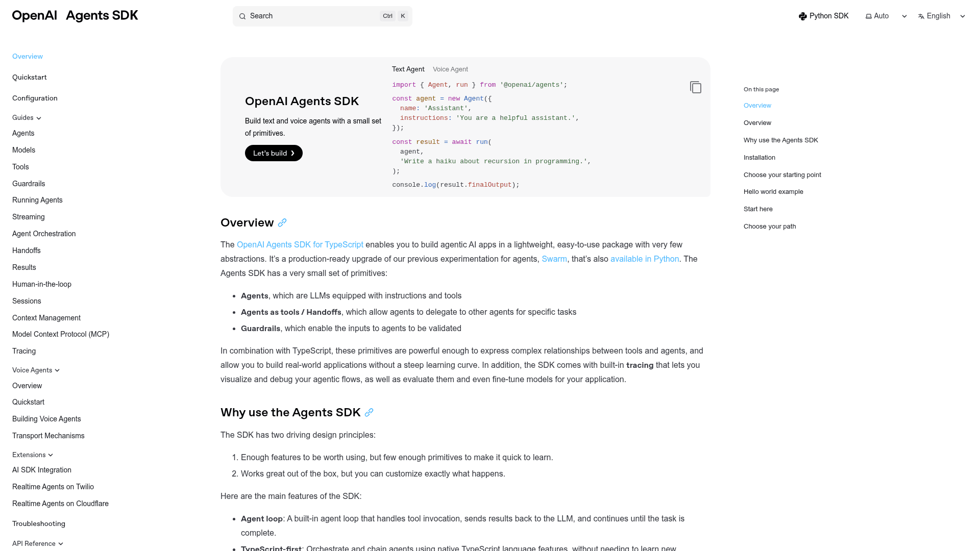Image resolution: width=980 pixels, height=551 pixels.
Task: Open the OpenAI Agents SDK for TypeScript link
Action: click(x=300, y=245)
